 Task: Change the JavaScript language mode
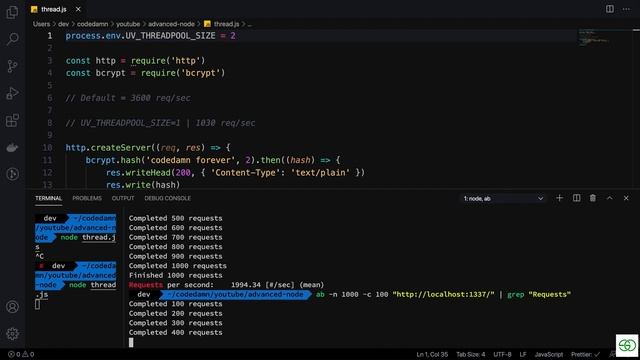click(549, 354)
